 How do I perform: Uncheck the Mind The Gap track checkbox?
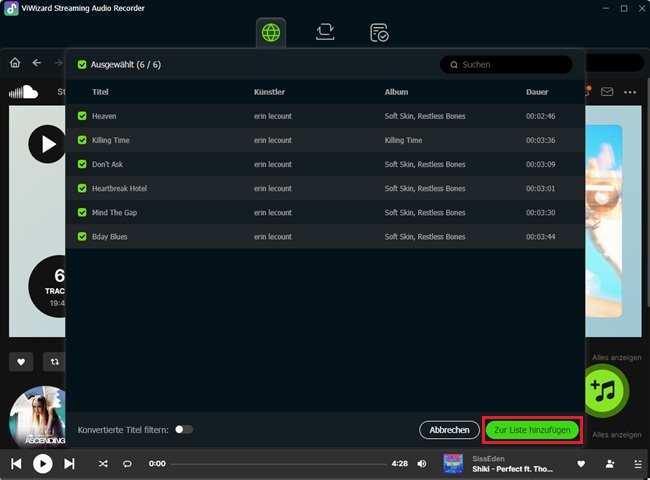click(82, 212)
